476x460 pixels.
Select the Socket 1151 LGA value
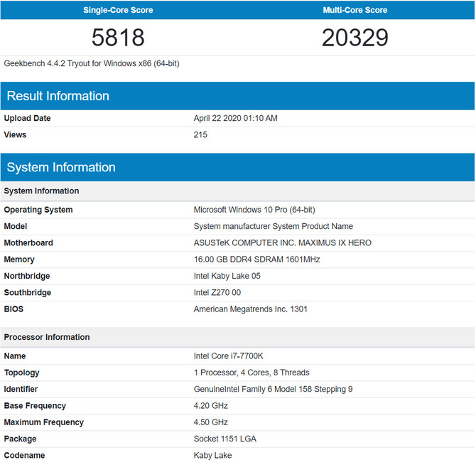tap(225, 439)
